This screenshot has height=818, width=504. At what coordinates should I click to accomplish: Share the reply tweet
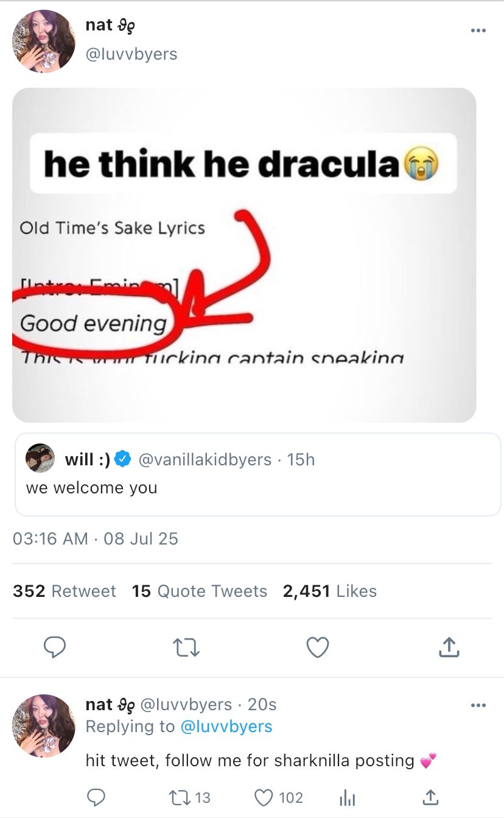click(430, 797)
